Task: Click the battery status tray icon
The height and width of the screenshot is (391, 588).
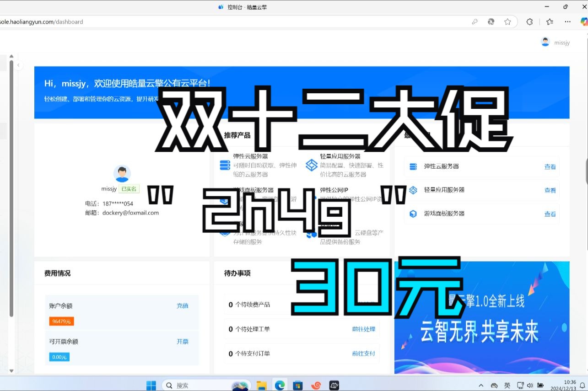Action: [540, 386]
